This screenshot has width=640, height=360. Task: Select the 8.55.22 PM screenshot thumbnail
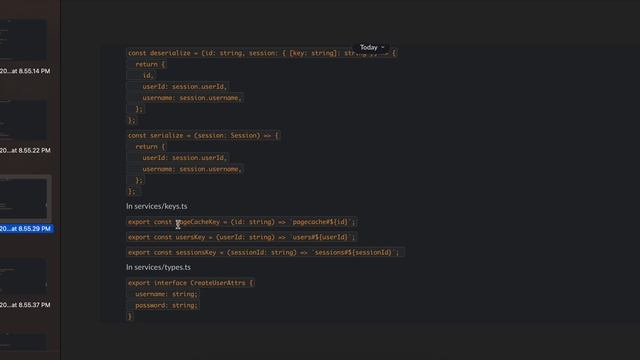point(23,120)
